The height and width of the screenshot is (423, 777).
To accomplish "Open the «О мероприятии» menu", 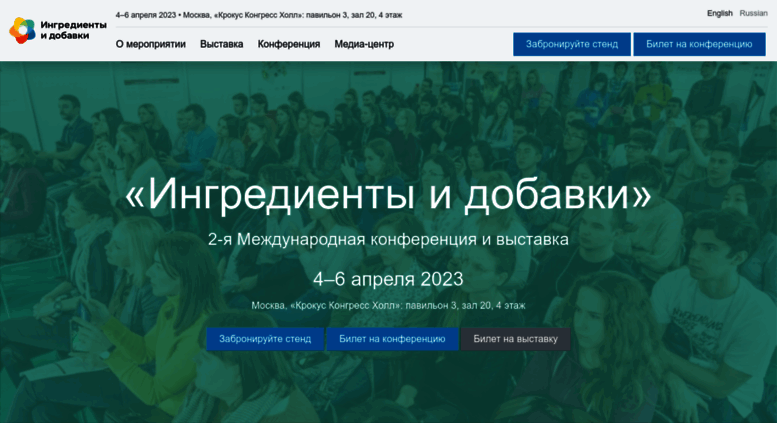I will click(x=151, y=44).
